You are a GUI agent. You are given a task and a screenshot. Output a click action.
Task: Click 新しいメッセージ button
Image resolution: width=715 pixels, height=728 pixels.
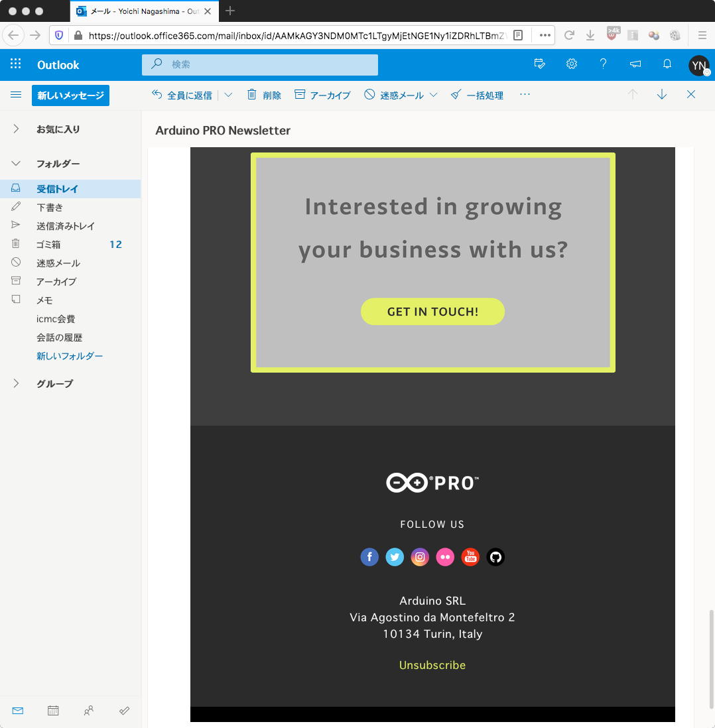[x=70, y=95]
